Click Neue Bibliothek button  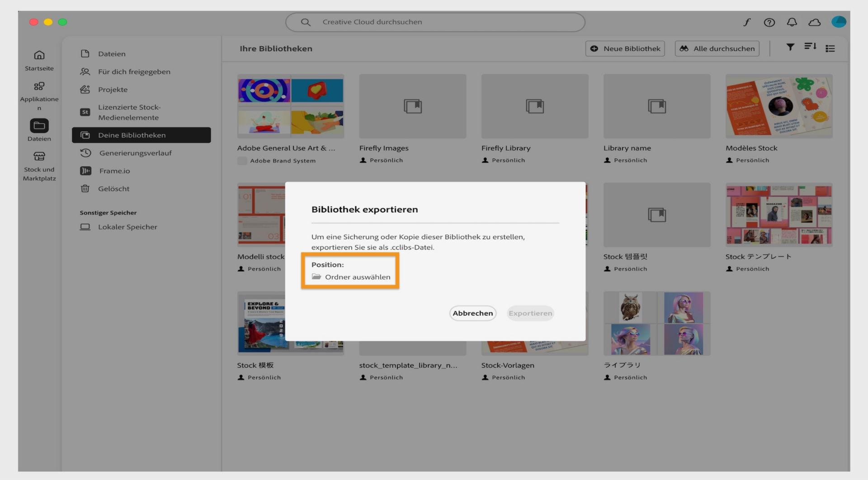(625, 48)
